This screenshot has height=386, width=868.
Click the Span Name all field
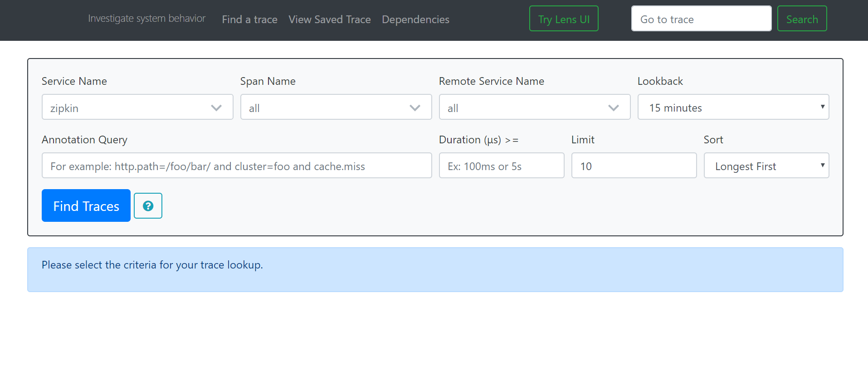point(322,108)
